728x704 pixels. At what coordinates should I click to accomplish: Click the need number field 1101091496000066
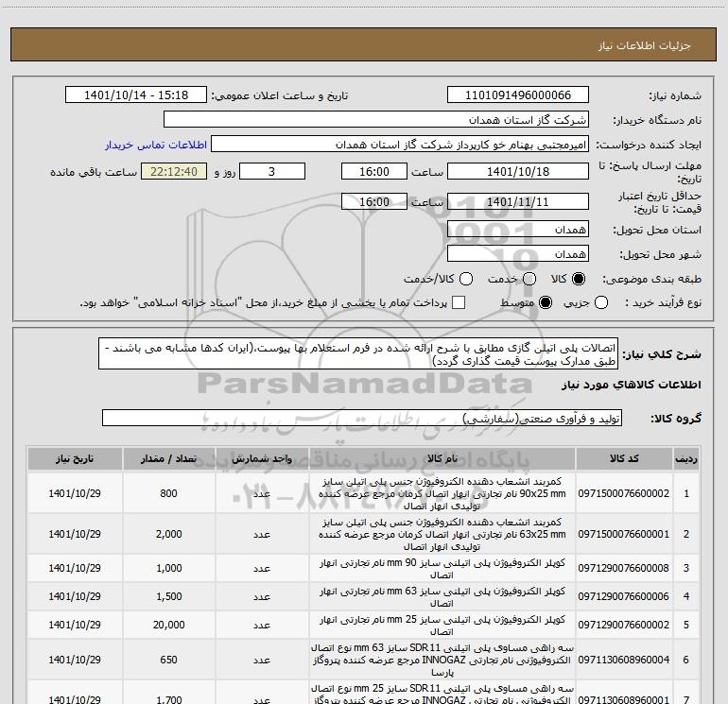[x=518, y=95]
